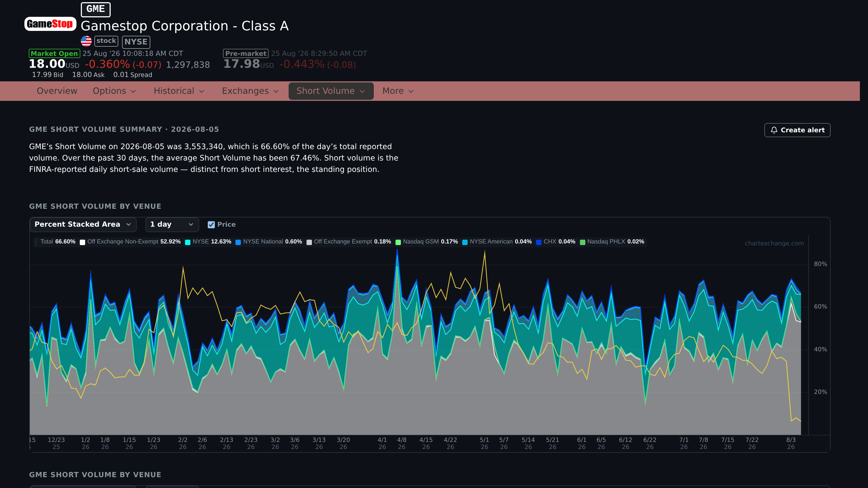Click the 8/3 26 date axis label
The height and width of the screenshot is (488, 868).
[791, 443]
